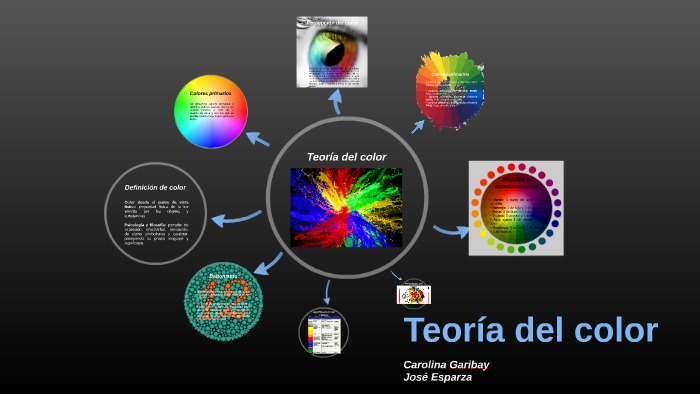Open the 'Definición de color' circle frame heading
The height and width of the screenshot is (394, 700).
pos(155,187)
